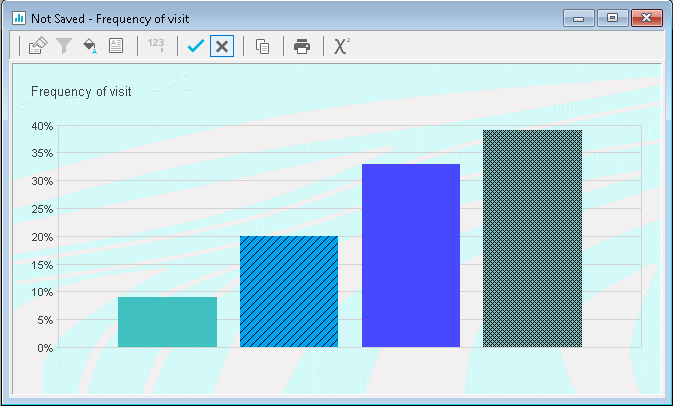
Task: Click the 0% axis label
Action: [x=45, y=348]
